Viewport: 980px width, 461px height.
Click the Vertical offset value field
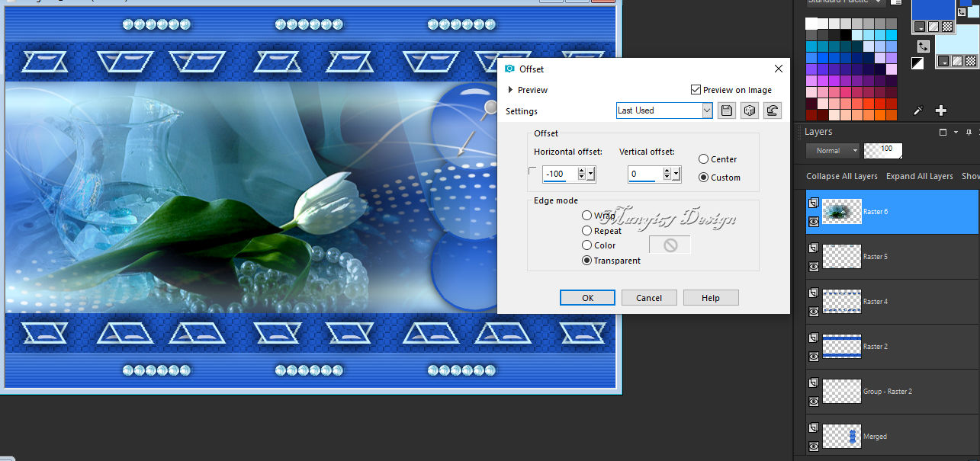click(x=644, y=174)
